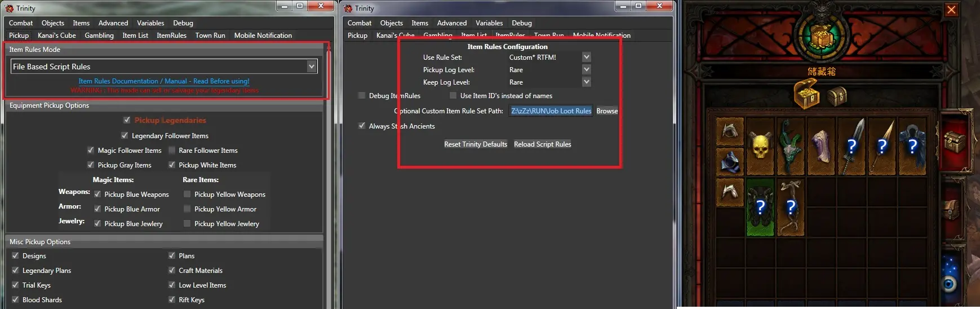Image resolution: width=980 pixels, height=309 pixels.
Task: Disable Craft Materials pickup
Action: pos(172,270)
